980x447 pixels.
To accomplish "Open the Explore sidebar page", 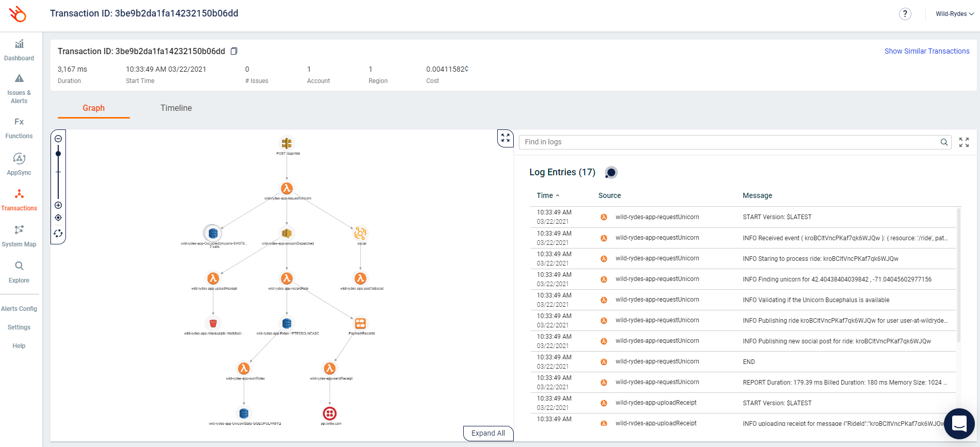I will click(x=19, y=272).
